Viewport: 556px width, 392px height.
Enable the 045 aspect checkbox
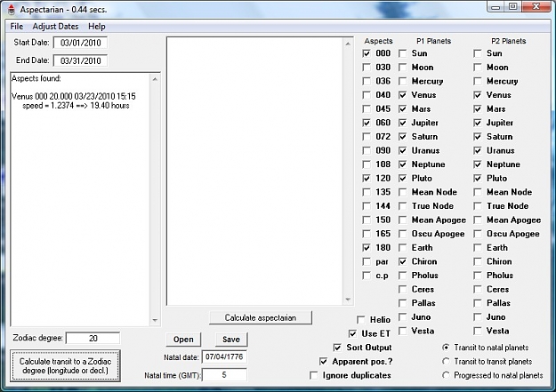(x=367, y=108)
